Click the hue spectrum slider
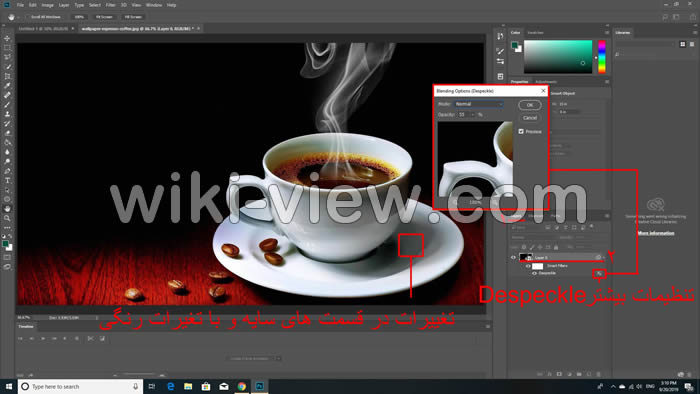The image size is (700, 394). coord(602,56)
